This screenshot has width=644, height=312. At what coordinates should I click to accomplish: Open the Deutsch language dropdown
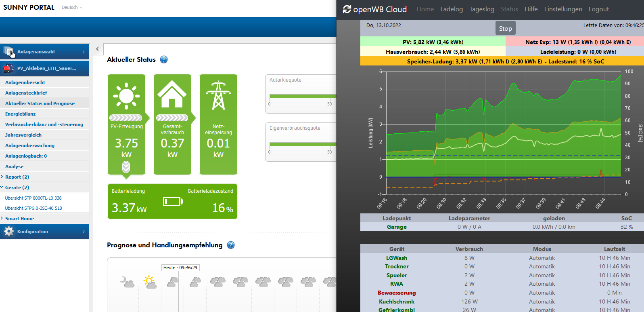72,7
